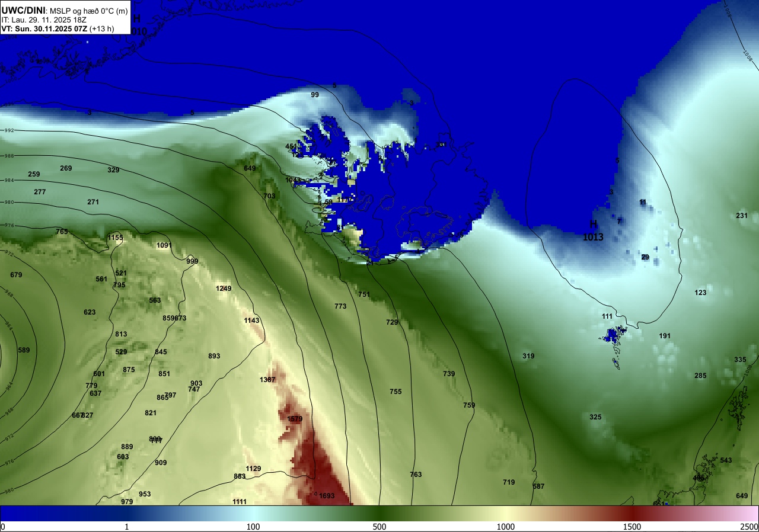
Task: Select the 259 height value
Action: coord(34,174)
